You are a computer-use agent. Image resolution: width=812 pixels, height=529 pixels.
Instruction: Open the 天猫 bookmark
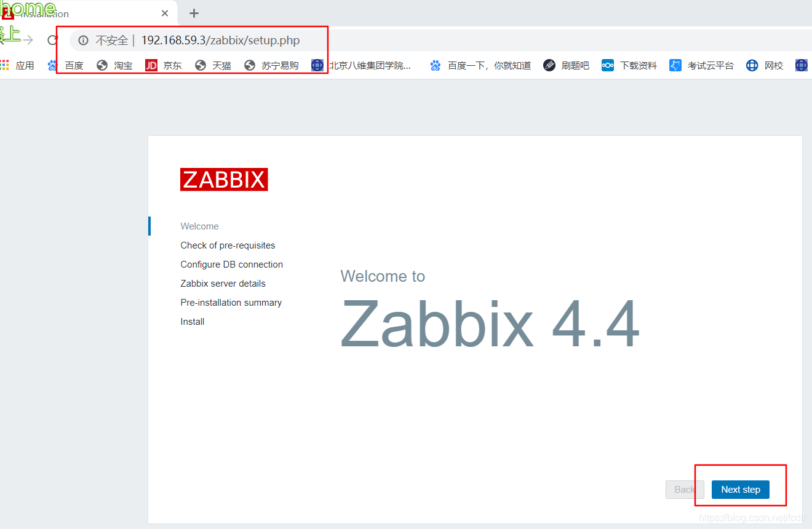coord(213,65)
